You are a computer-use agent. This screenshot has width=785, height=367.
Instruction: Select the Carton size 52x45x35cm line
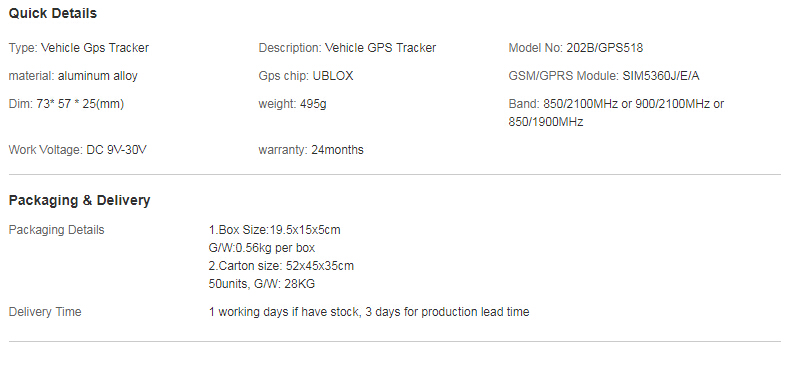click(281, 266)
